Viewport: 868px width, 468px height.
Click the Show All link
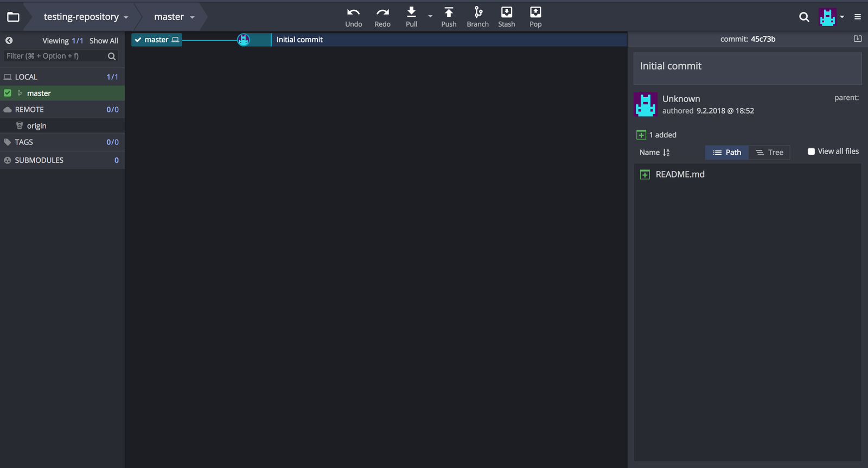(104, 41)
